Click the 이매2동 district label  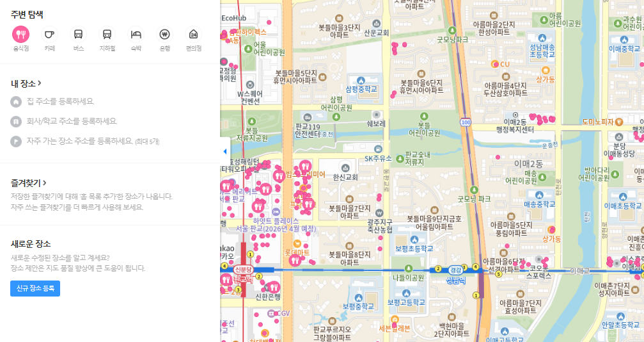[528, 164]
